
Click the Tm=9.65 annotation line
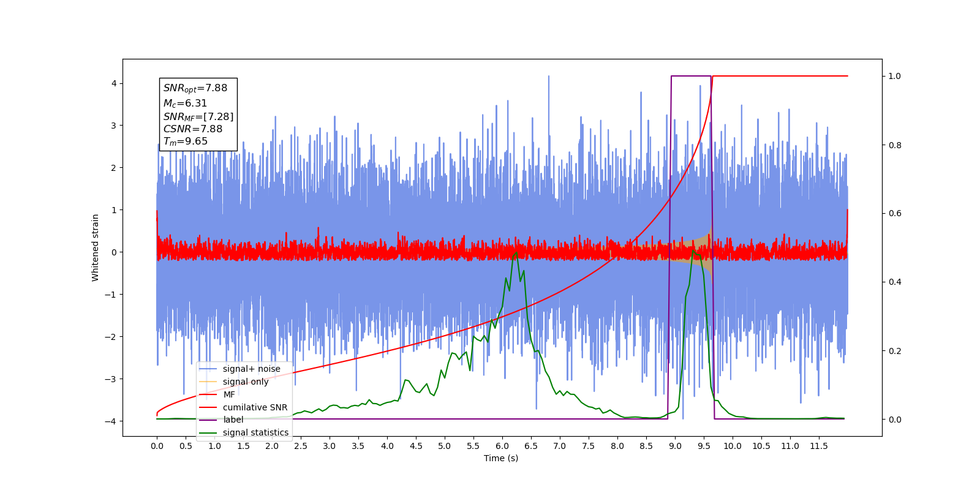pyautogui.click(x=186, y=141)
